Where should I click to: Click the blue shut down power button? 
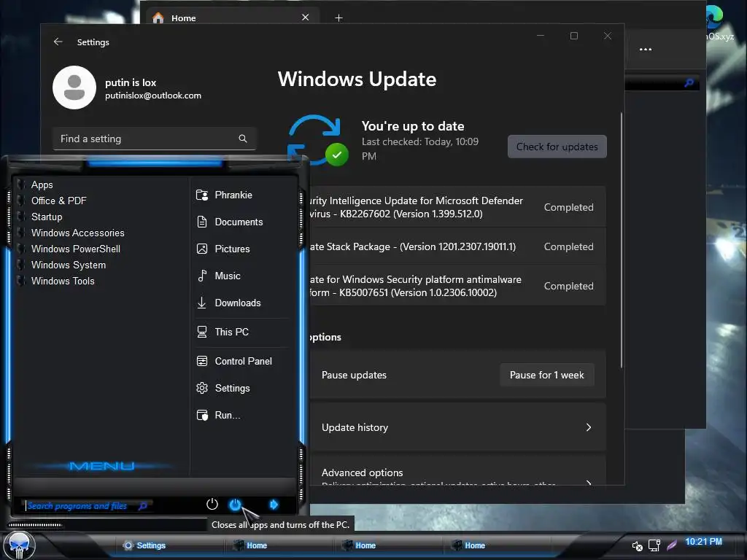point(235,505)
